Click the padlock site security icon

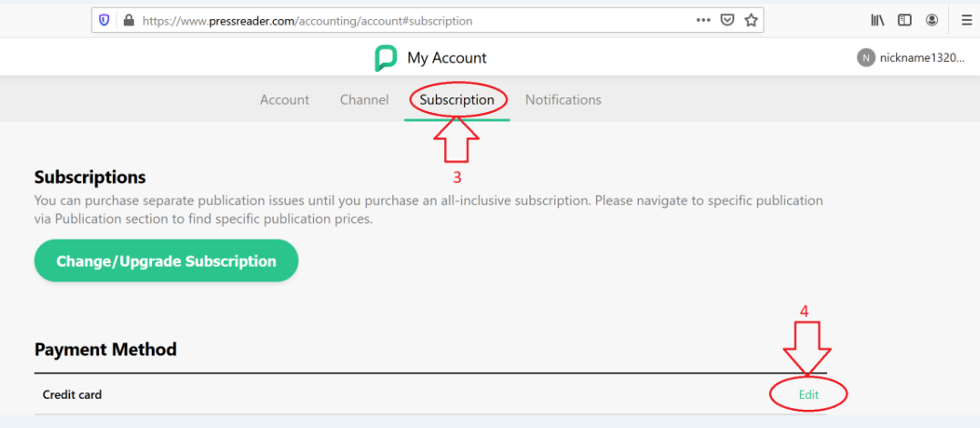(x=128, y=21)
